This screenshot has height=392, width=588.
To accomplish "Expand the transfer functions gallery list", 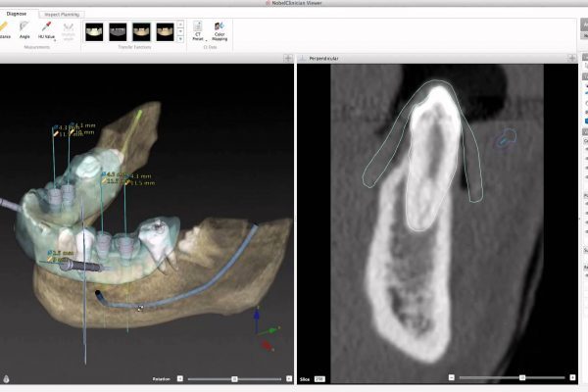I will point(179,38).
